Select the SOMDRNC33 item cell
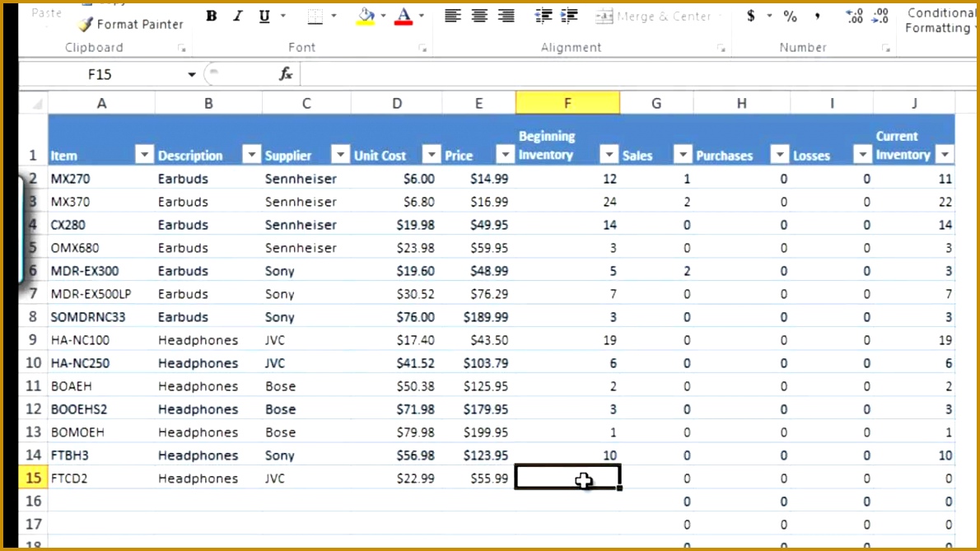This screenshot has width=980, height=551. point(102,317)
